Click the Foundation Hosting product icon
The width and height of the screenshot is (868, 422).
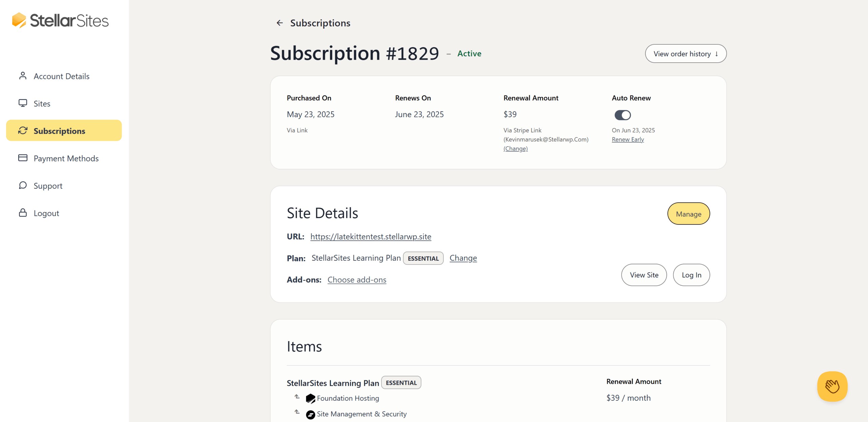coord(310,399)
